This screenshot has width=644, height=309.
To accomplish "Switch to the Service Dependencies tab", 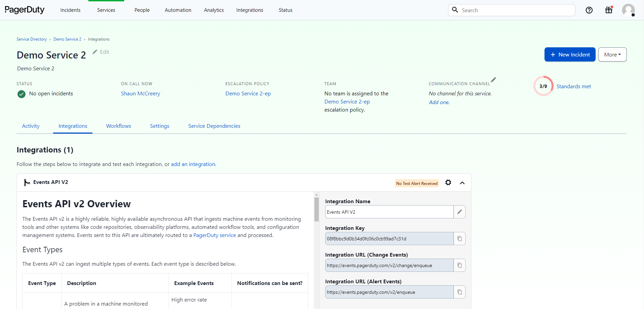I will click(214, 126).
